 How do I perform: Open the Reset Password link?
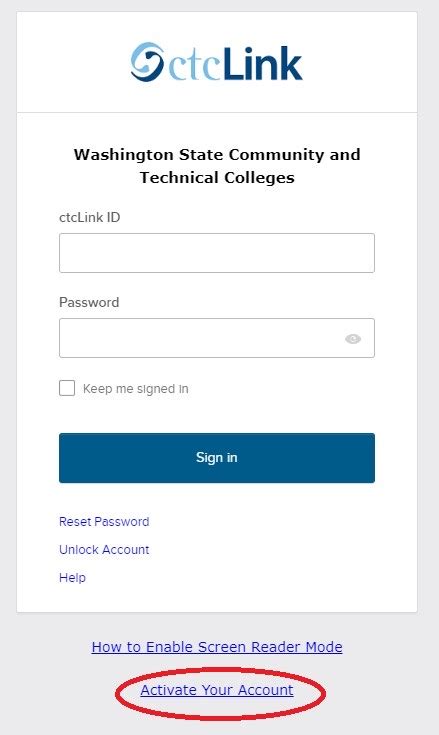coord(104,522)
